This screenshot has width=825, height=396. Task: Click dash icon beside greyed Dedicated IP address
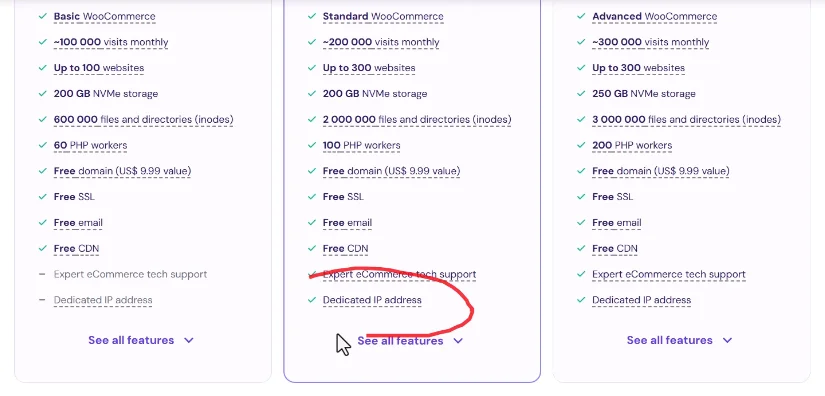(42, 300)
